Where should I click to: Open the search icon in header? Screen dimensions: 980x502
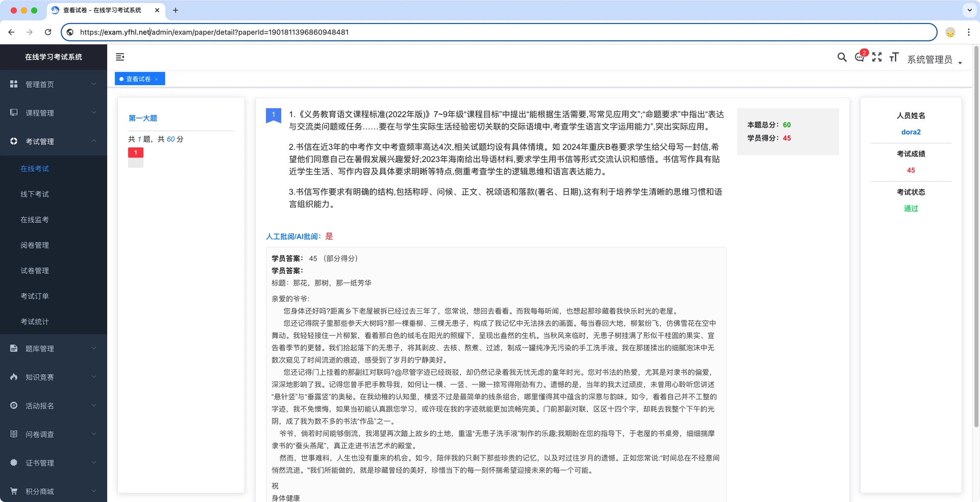(842, 57)
